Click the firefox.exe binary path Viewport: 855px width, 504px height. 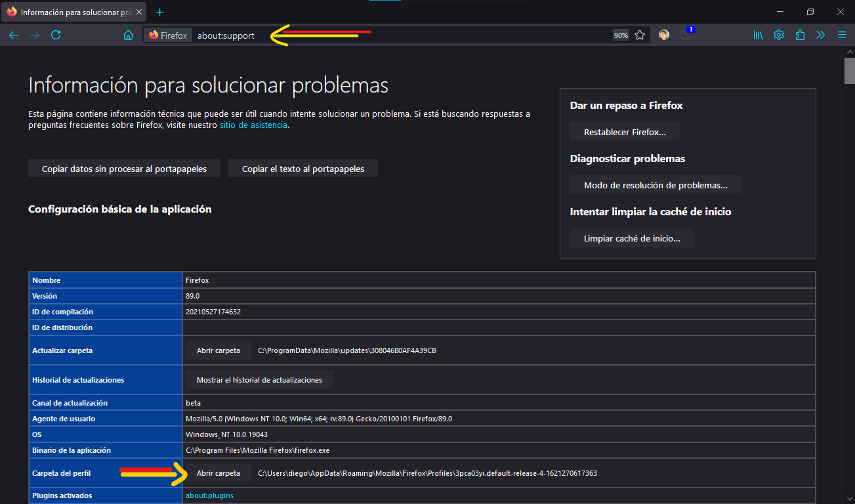tap(257, 450)
